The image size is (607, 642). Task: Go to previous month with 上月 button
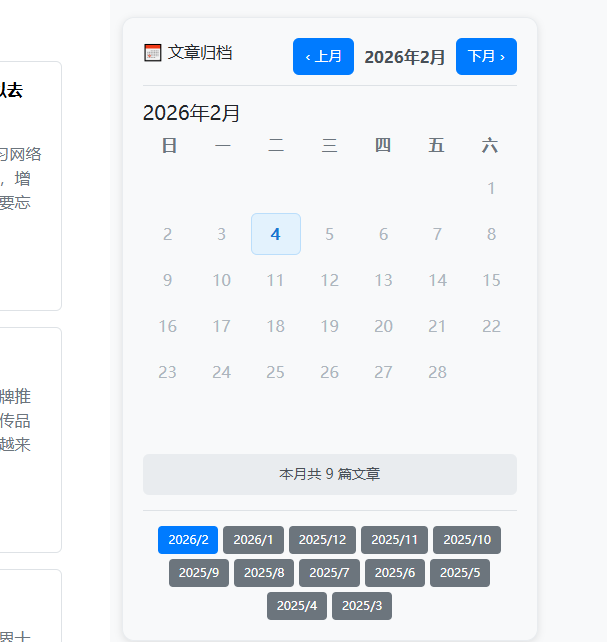pos(323,56)
